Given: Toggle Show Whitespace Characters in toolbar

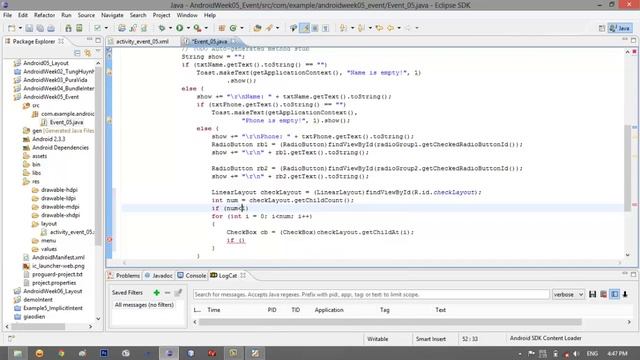Looking at the screenshot, I should pos(326,28).
